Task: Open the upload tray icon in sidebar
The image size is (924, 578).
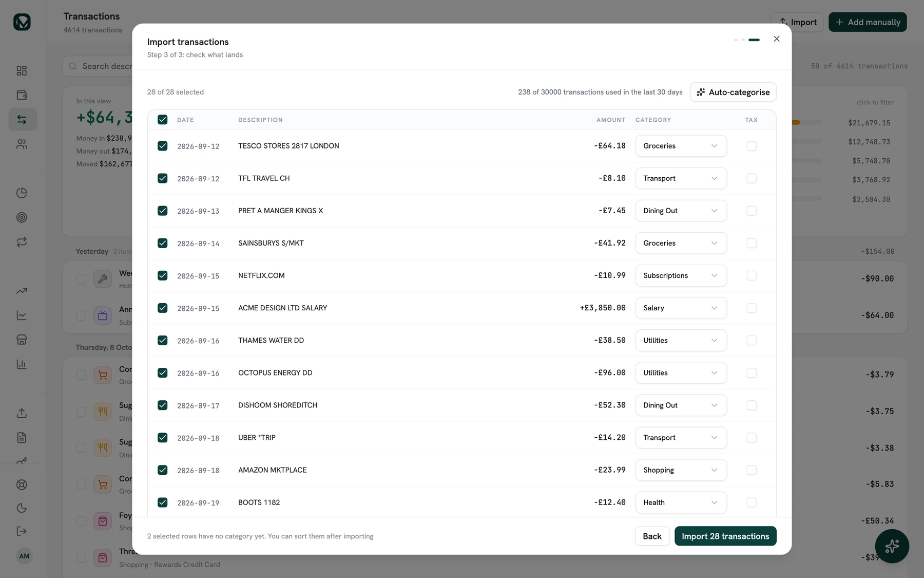Action: (22, 413)
